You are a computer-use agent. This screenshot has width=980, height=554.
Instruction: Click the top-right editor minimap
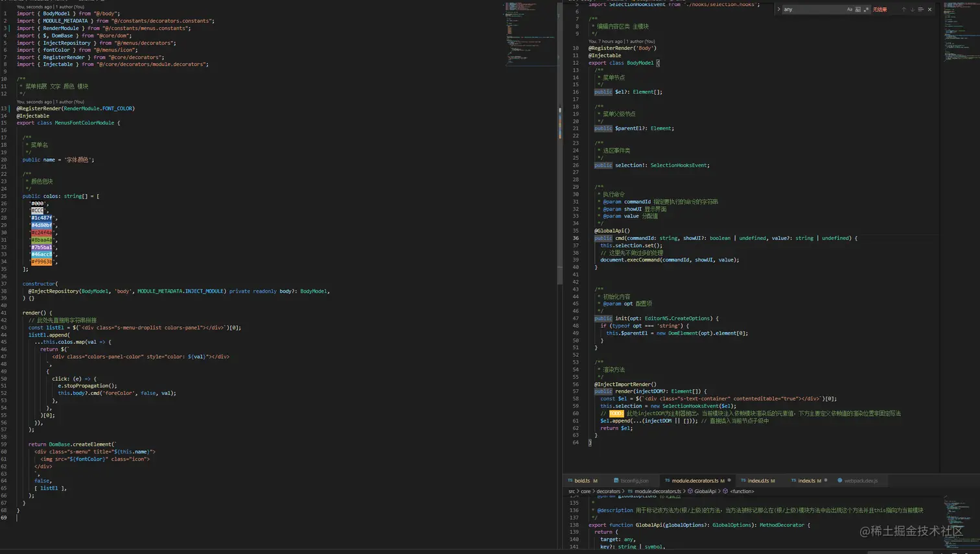(x=961, y=32)
